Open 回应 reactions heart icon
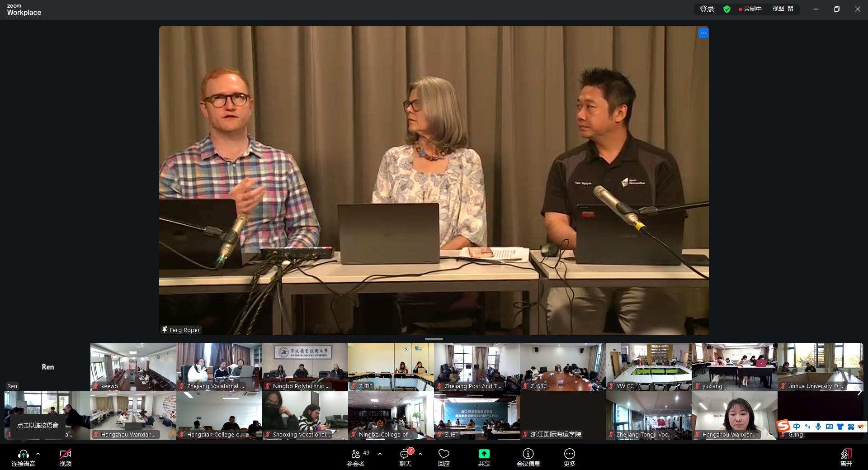 pos(444,454)
